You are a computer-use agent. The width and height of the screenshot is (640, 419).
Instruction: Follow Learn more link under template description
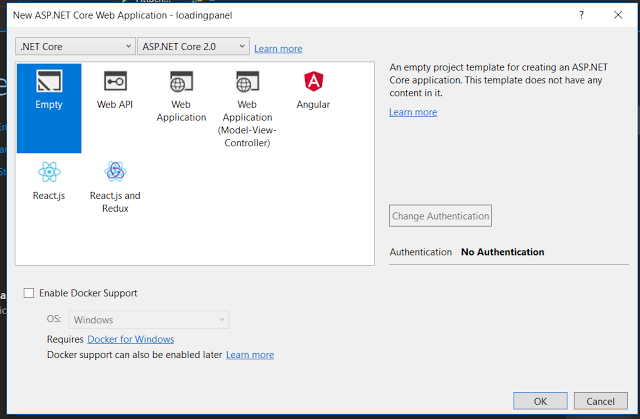(x=413, y=112)
